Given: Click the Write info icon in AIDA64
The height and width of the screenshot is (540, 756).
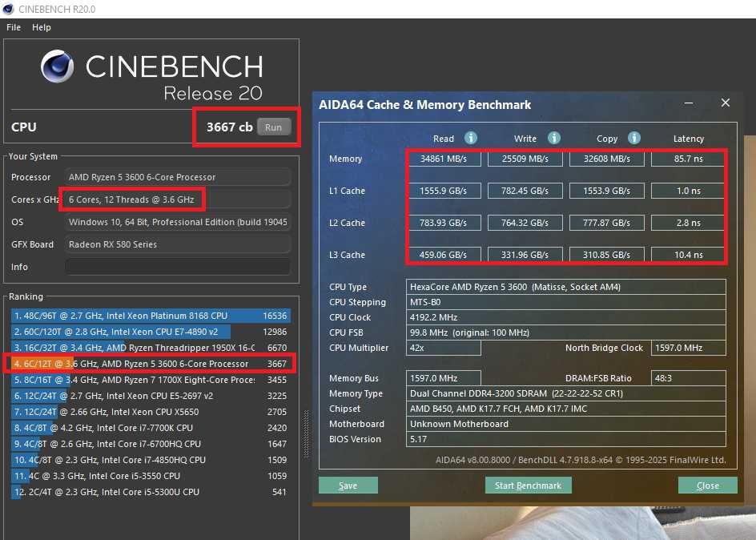Looking at the screenshot, I should click(554, 139).
